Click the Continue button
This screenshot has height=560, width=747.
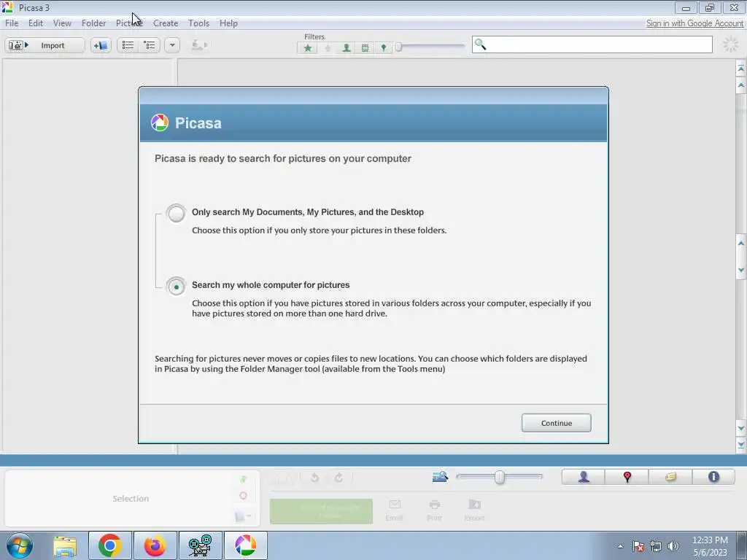click(x=556, y=423)
